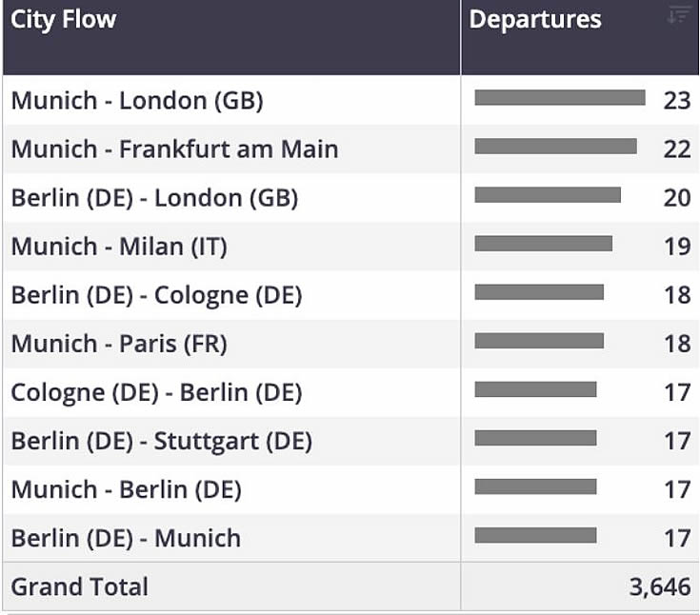Viewport: 700px width, 615px height.
Task: Click the Grand Total row label
Action: point(79,586)
